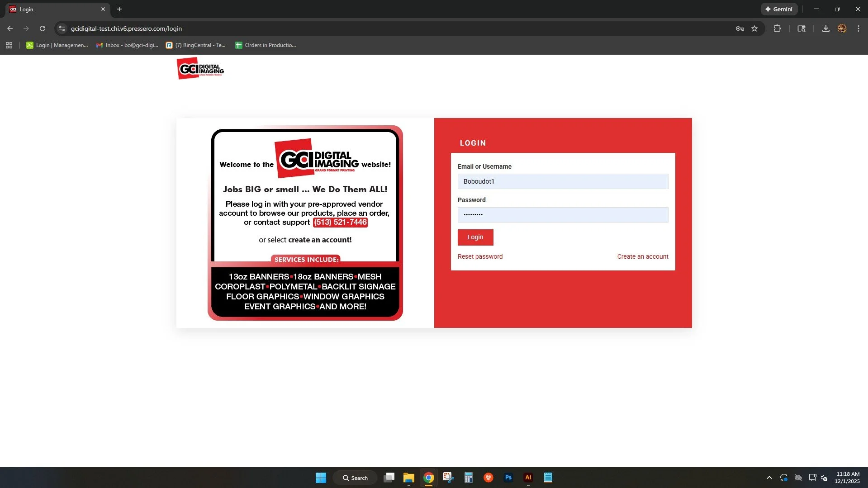This screenshot has height=488, width=868.
Task: Close the Login tab
Action: 103,9
